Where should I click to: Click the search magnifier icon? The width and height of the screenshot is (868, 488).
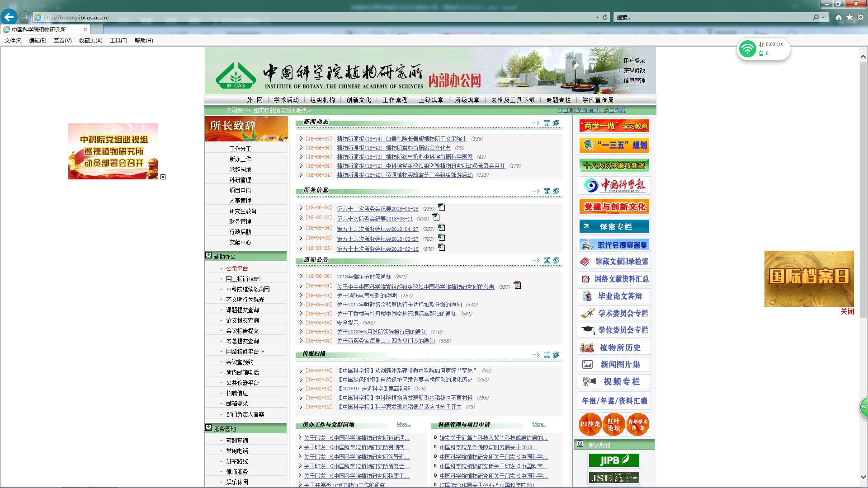point(816,17)
